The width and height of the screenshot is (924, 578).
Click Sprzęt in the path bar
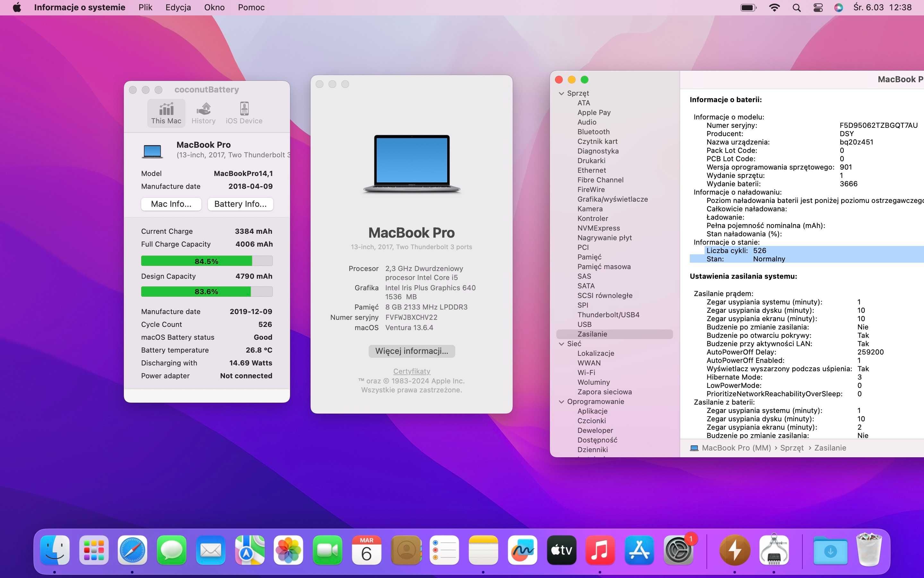[x=791, y=448]
